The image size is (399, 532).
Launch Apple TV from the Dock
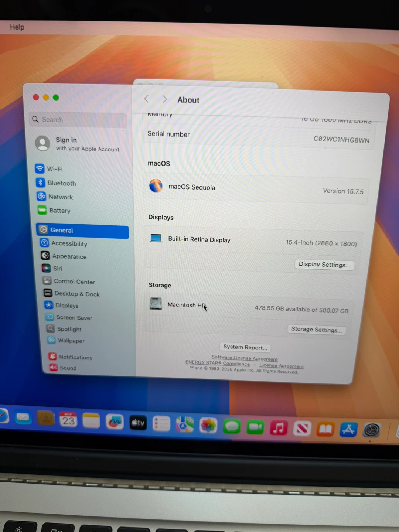point(138,423)
